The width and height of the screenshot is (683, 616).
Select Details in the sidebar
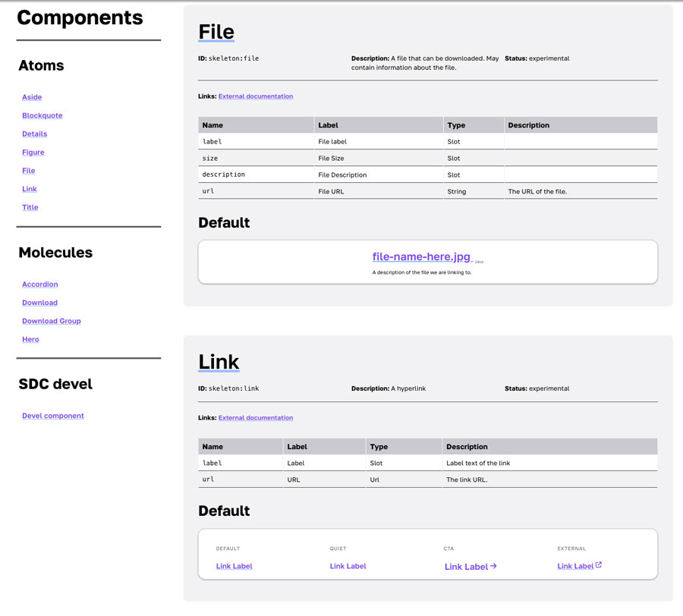pos(34,134)
